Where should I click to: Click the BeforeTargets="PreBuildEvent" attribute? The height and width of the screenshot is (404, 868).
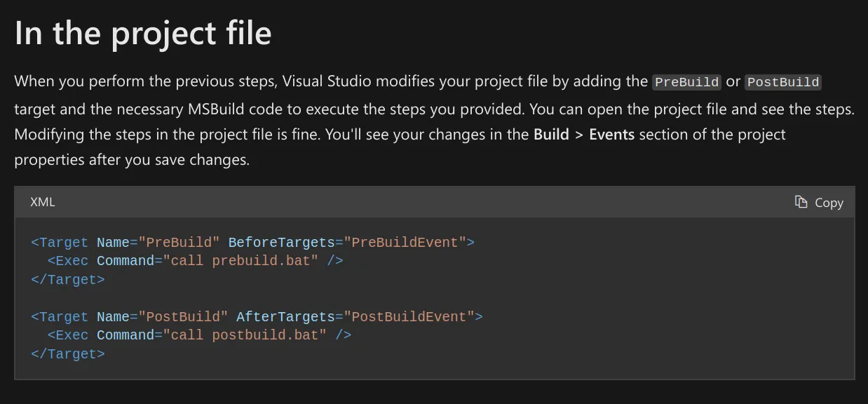point(348,242)
